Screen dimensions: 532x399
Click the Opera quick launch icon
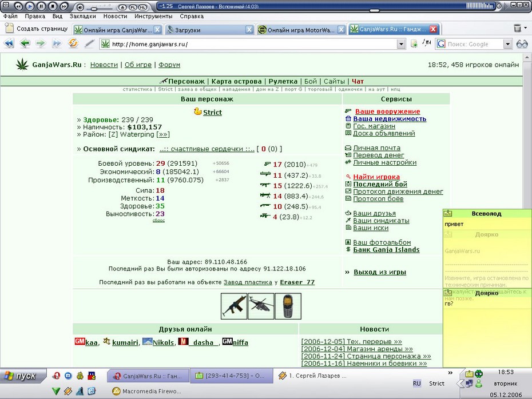coord(56,376)
